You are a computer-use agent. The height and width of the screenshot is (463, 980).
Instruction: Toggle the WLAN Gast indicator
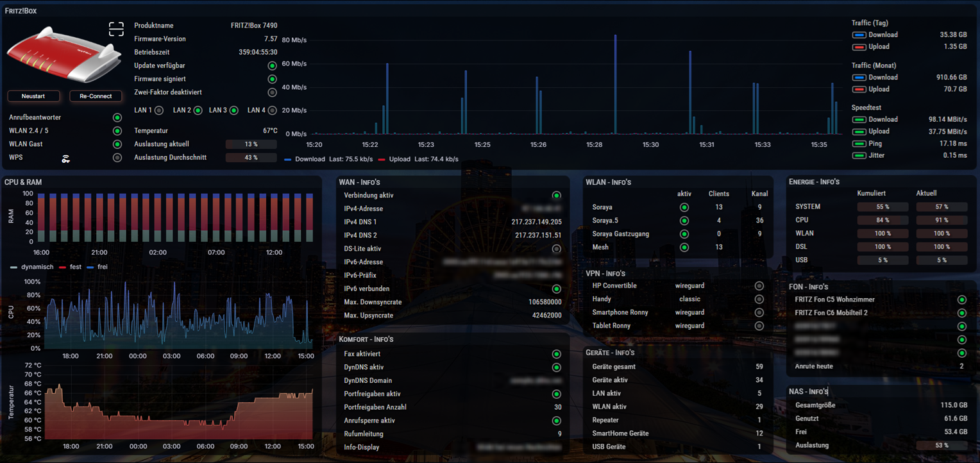[117, 144]
